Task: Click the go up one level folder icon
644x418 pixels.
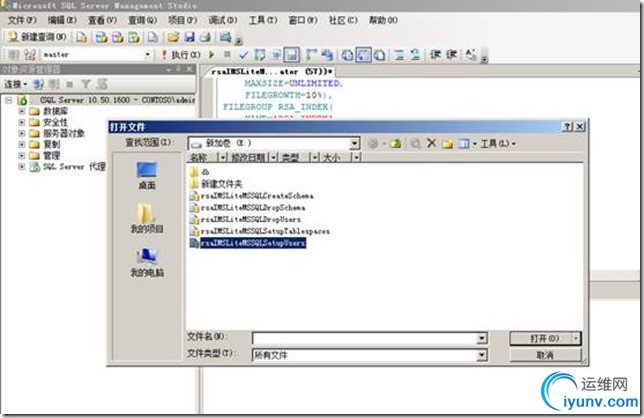Action: 396,143
